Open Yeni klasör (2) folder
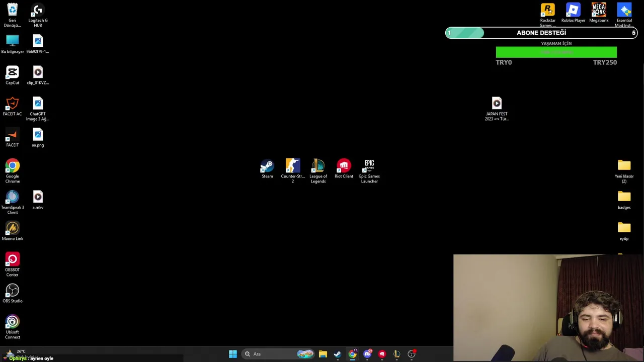Screen dimensions: 644x362 click(624, 171)
